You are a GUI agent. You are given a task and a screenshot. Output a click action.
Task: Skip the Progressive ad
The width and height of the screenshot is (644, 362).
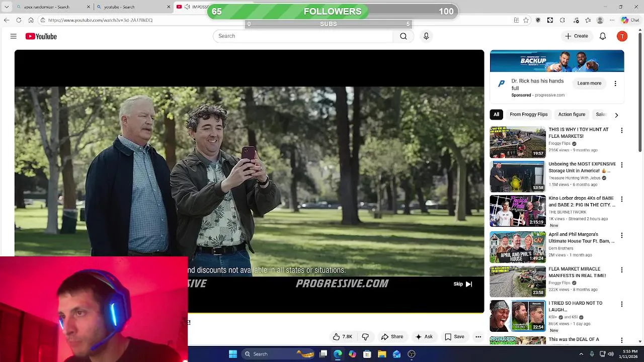[463, 284]
